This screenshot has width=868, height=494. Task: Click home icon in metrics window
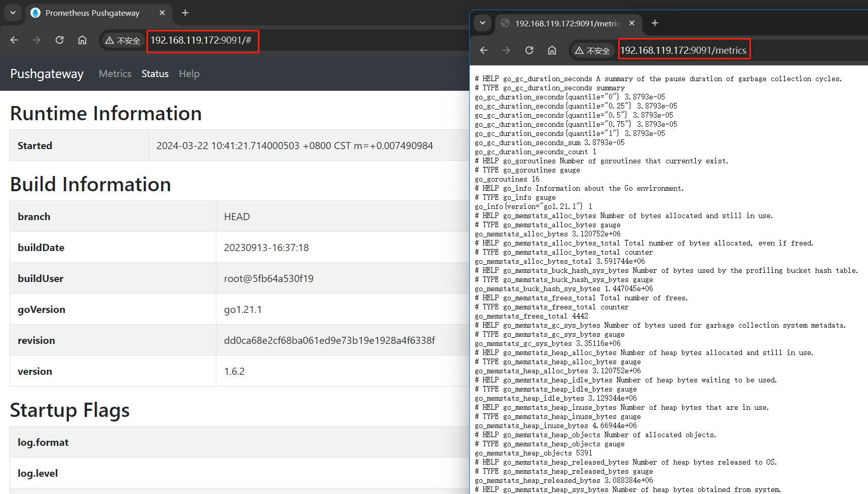coord(552,50)
